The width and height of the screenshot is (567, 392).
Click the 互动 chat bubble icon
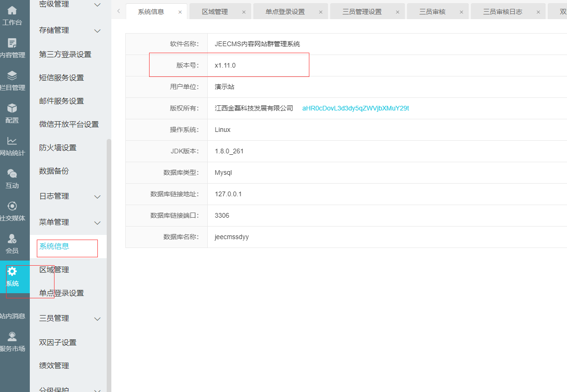[12, 174]
